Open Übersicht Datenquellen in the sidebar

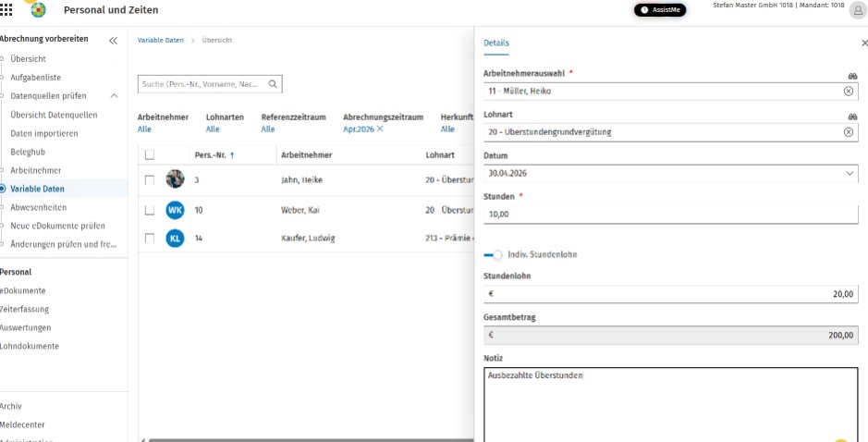54,116
